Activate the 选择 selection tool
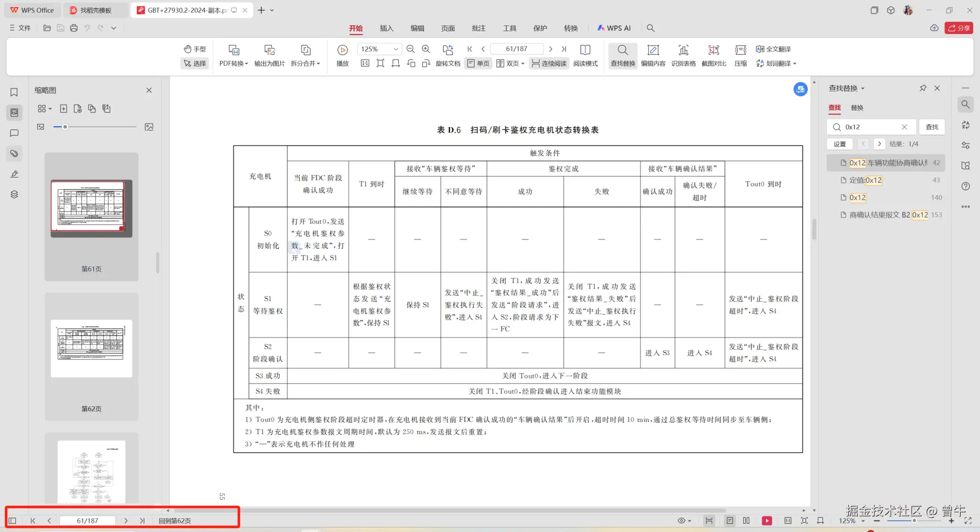This screenshot has width=980, height=532. (194, 63)
